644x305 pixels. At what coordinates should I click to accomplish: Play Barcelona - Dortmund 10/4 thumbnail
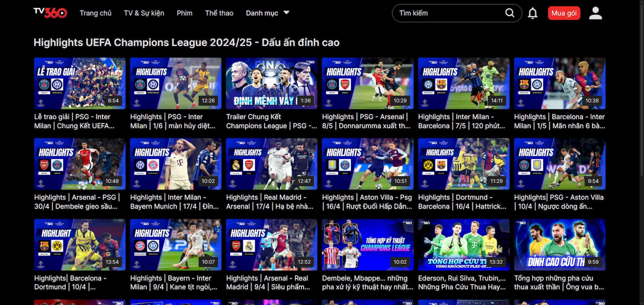(80, 245)
